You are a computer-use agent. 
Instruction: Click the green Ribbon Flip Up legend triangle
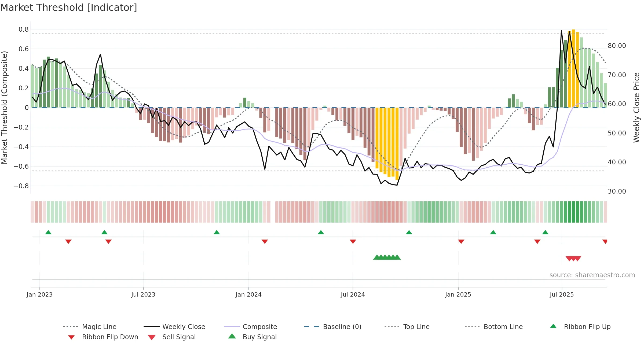(x=553, y=326)
